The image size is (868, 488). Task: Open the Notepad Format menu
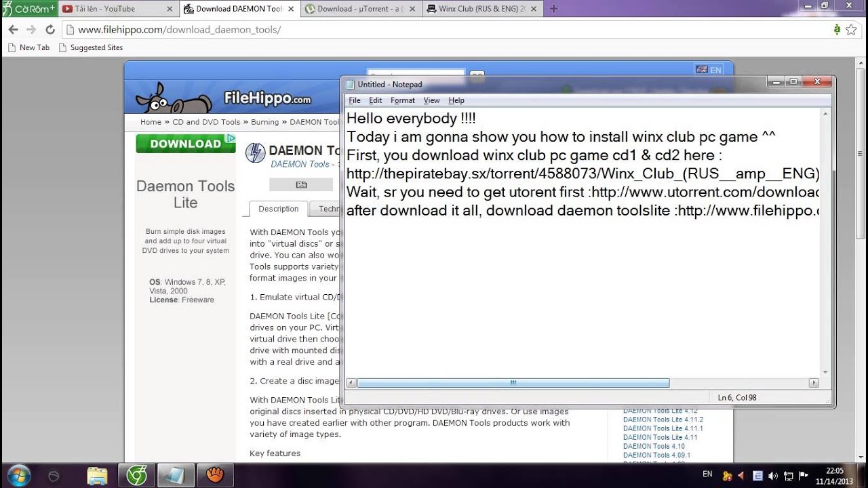tap(403, 100)
